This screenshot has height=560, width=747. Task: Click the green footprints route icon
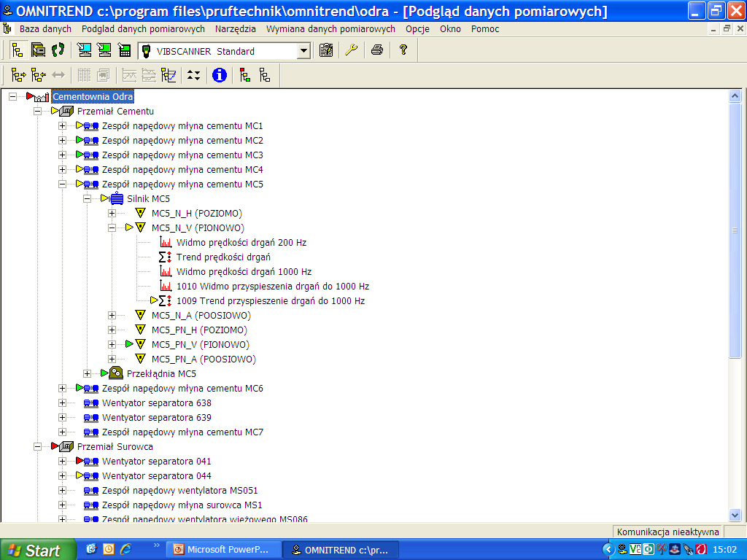(58, 50)
